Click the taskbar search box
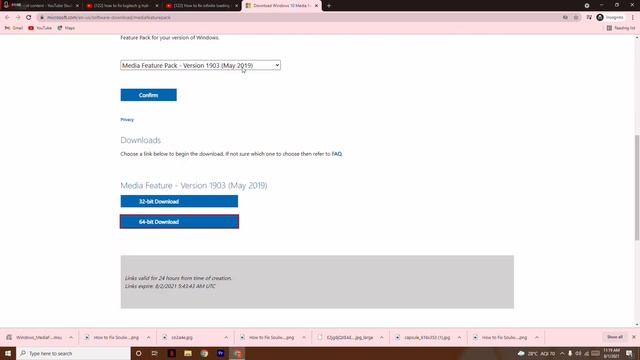Viewport: 640px width, 360px height. tap(73, 353)
